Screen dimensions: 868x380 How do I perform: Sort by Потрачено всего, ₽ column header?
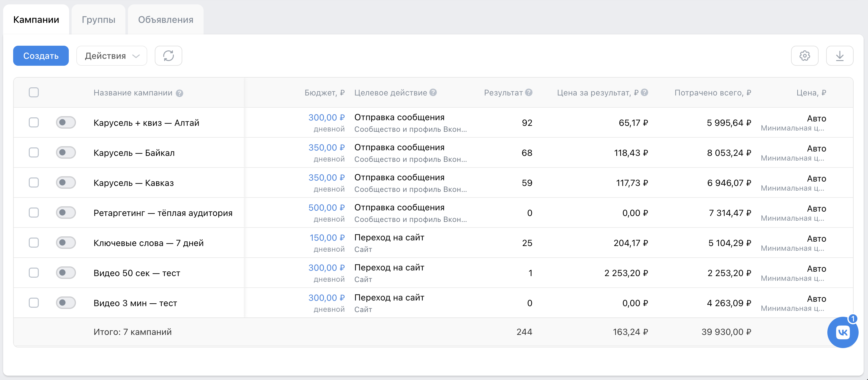pos(713,93)
